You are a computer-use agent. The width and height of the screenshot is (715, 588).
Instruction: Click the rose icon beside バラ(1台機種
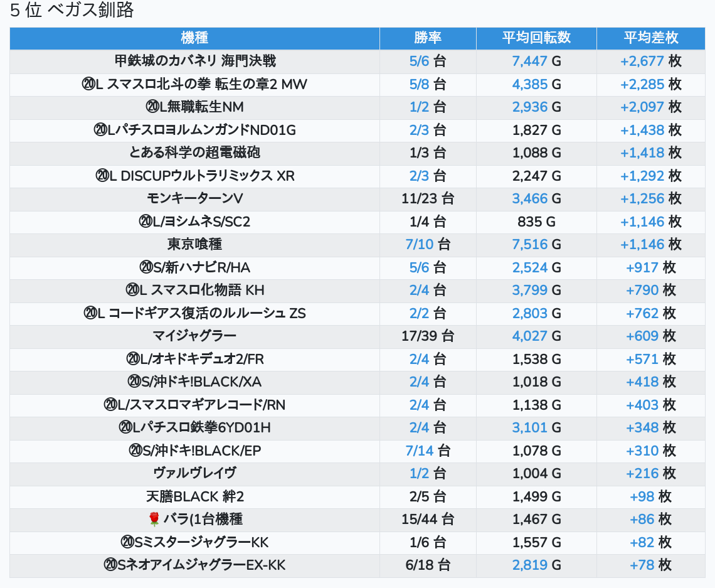pyautogui.click(x=154, y=519)
